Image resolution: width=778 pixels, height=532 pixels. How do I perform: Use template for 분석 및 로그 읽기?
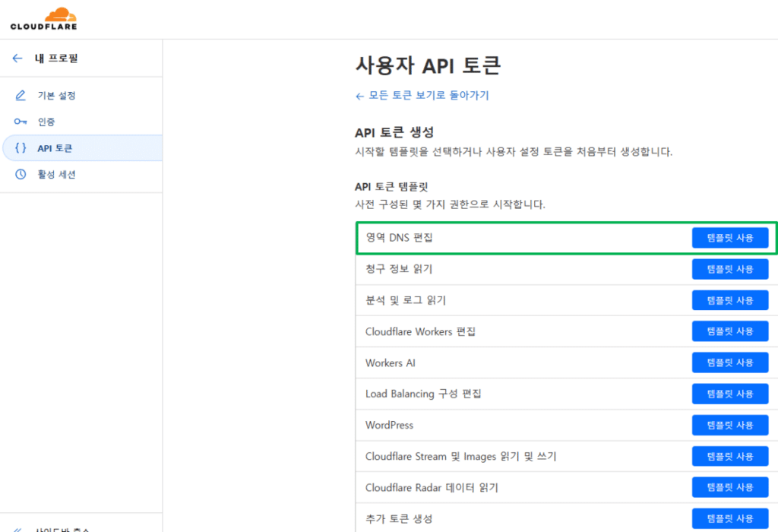pyautogui.click(x=730, y=300)
